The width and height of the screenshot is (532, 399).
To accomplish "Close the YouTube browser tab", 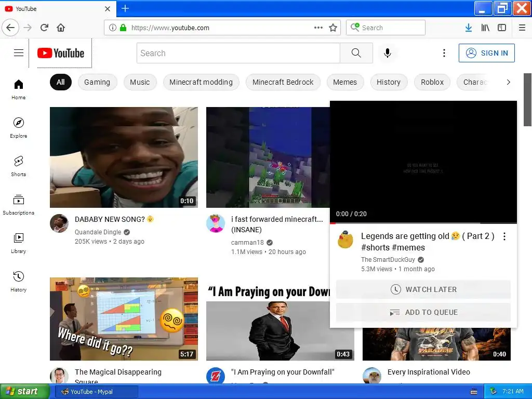I will pyautogui.click(x=108, y=8).
